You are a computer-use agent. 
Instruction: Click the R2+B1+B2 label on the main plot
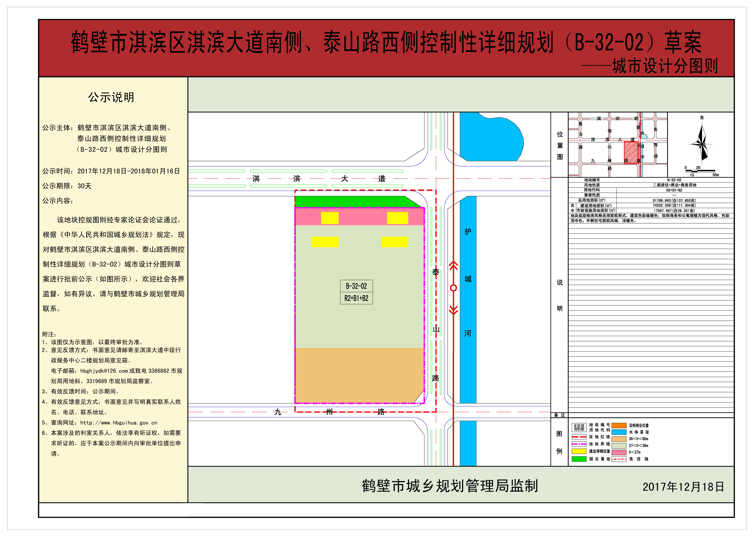356,298
